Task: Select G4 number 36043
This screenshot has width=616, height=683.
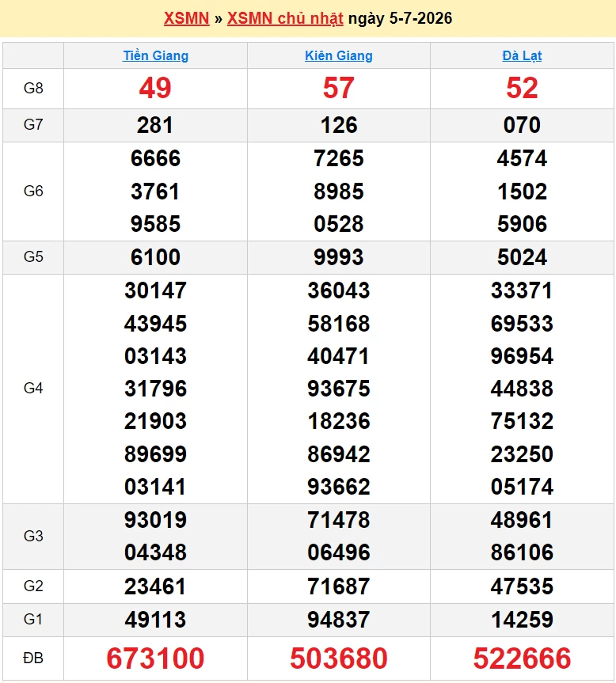Action: pos(339,290)
